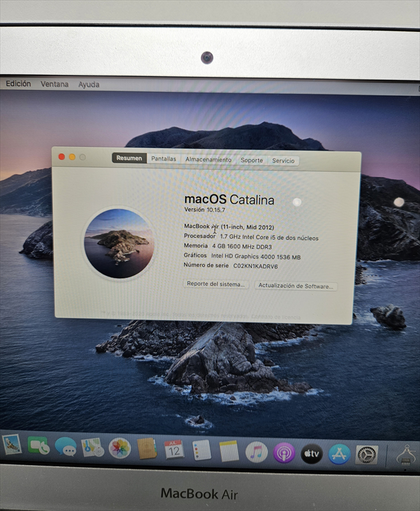Open the Servicio tab

[x=283, y=161]
